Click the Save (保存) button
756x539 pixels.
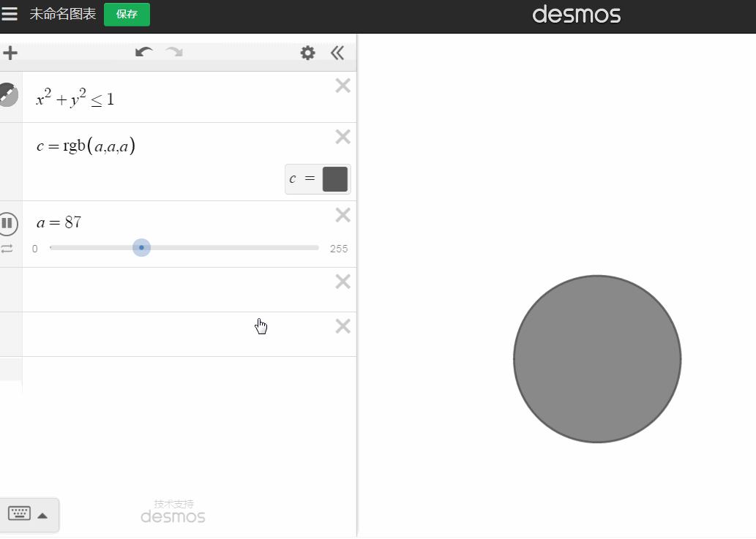coord(127,15)
